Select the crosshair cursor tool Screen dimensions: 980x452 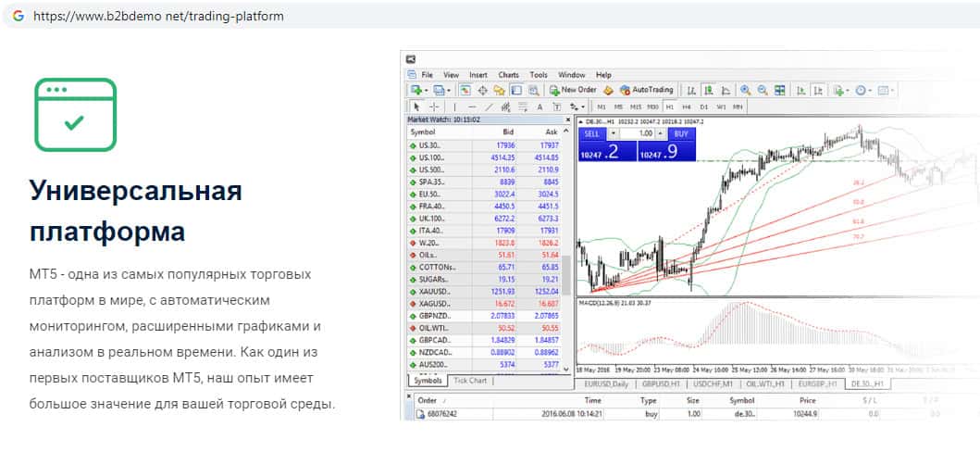(435, 107)
